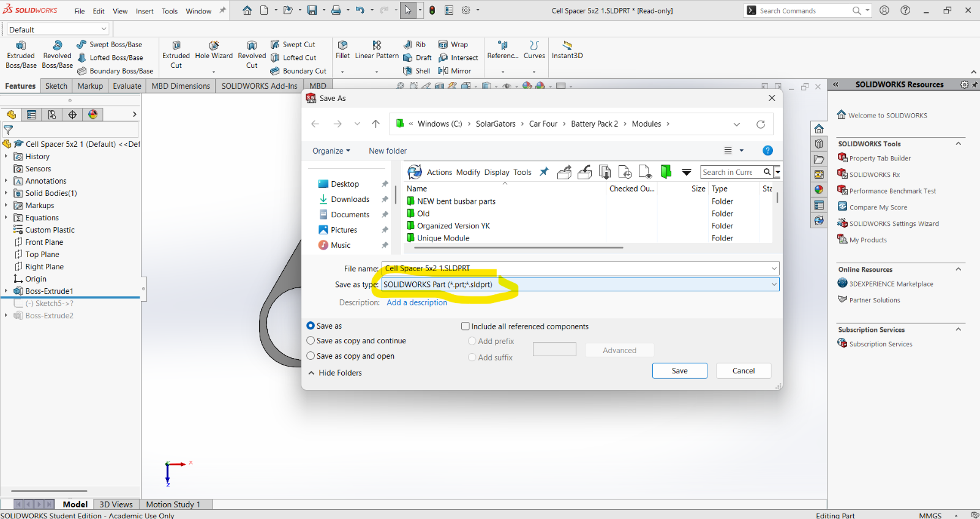Choose the Lofted Boss/Base tool
The image size is (980, 519).
pyautogui.click(x=110, y=58)
